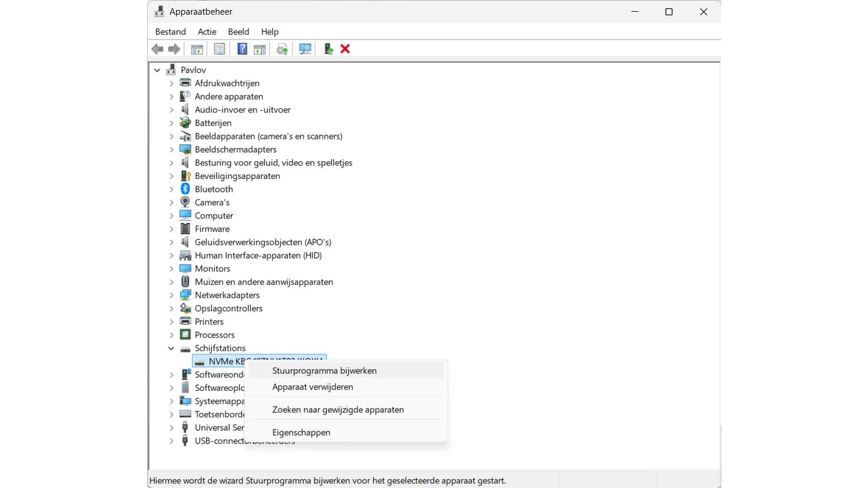Click the blue question mark Help icon

point(242,49)
